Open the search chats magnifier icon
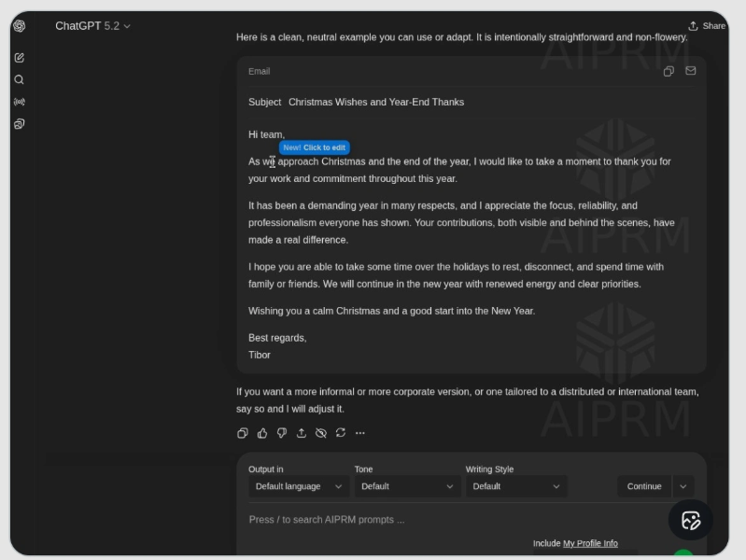The image size is (746, 560). [19, 80]
